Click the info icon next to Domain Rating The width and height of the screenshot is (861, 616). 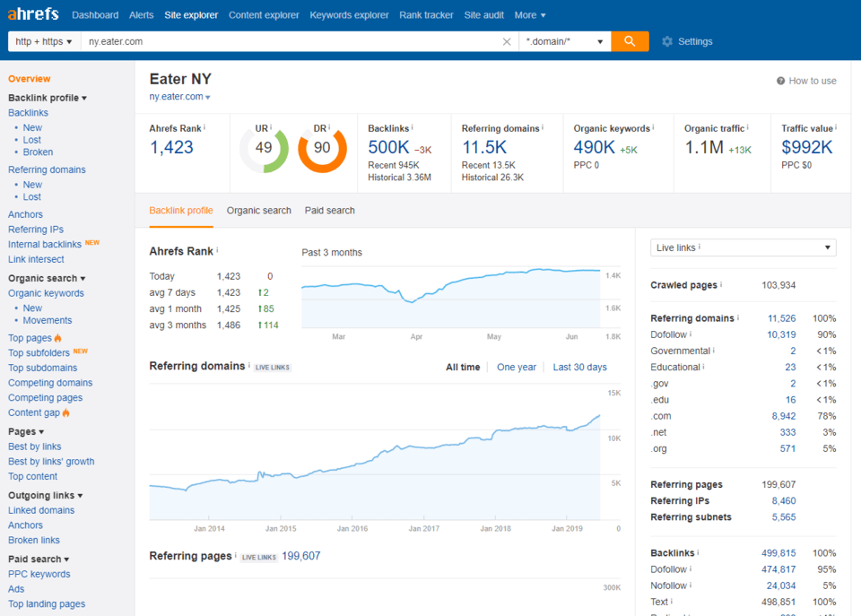click(x=328, y=126)
